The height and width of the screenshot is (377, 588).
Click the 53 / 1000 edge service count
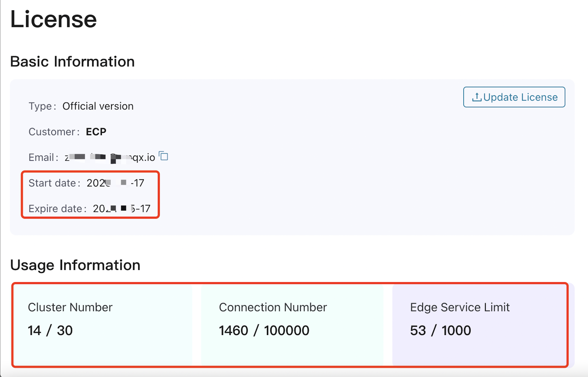click(x=440, y=330)
